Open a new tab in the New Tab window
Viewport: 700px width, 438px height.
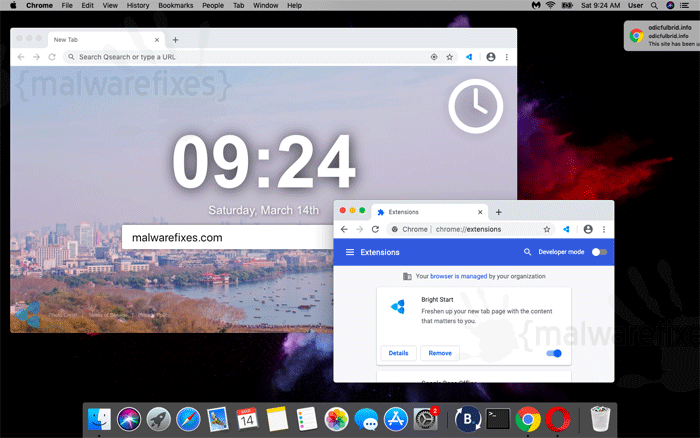point(175,40)
